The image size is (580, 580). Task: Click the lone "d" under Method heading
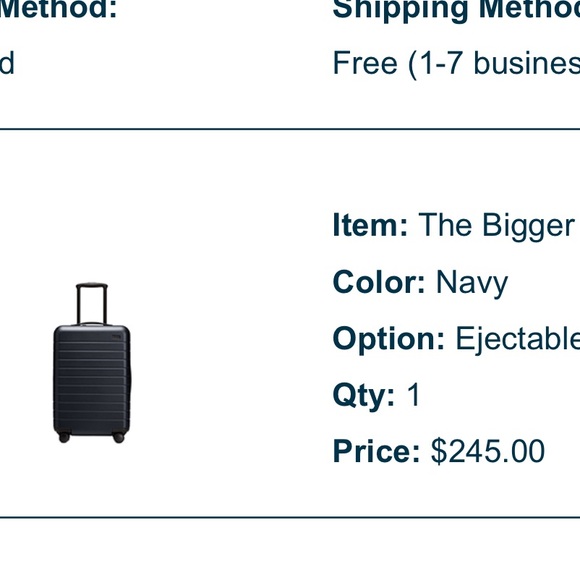pyautogui.click(x=7, y=63)
